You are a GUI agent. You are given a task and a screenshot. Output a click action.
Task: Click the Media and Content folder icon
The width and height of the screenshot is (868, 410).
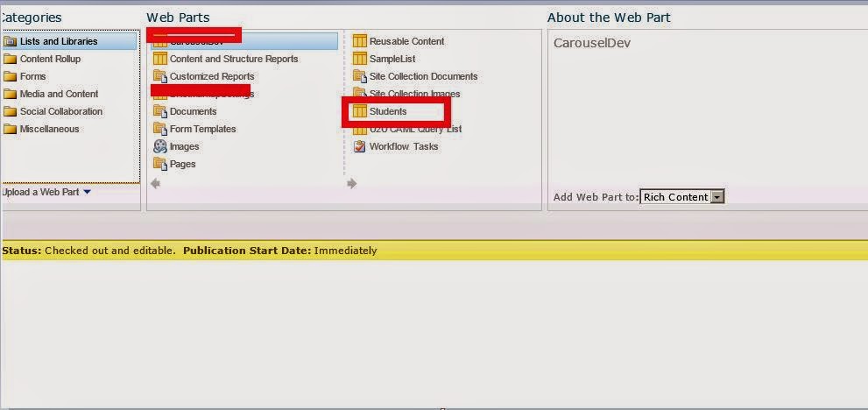click(10, 95)
